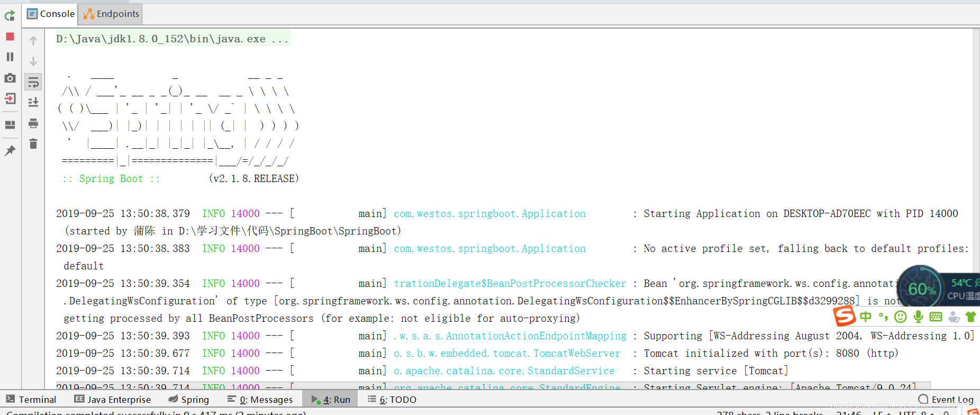Open the Sogou soft keyboard
This screenshot has height=415, width=980.
(936, 317)
